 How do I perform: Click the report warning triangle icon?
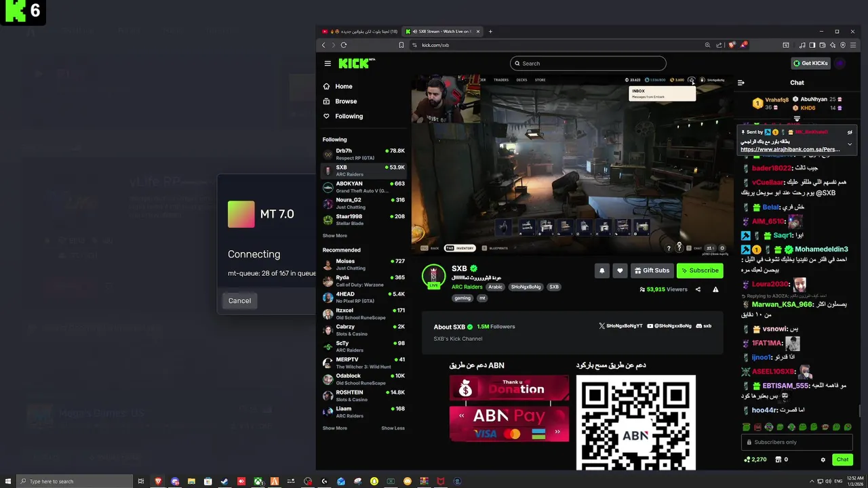[x=715, y=289]
